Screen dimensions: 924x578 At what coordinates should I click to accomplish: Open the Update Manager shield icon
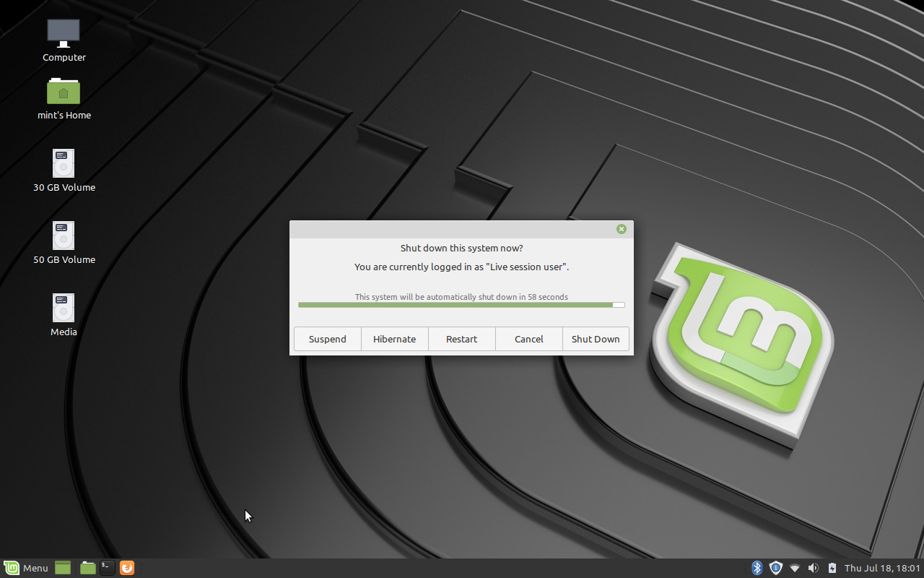coord(775,568)
